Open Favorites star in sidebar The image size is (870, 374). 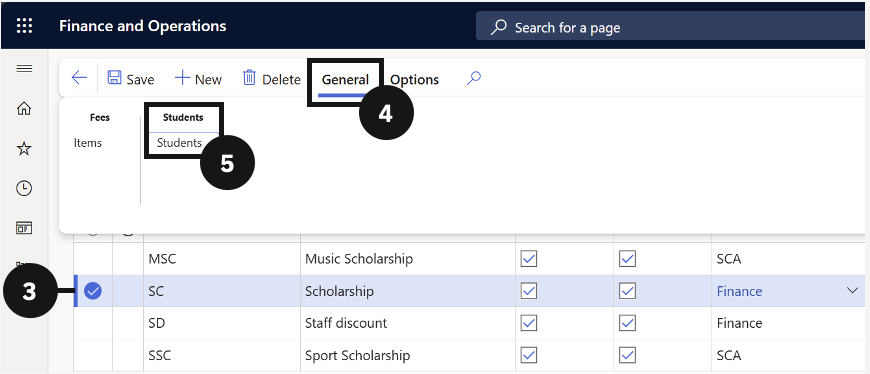24,148
